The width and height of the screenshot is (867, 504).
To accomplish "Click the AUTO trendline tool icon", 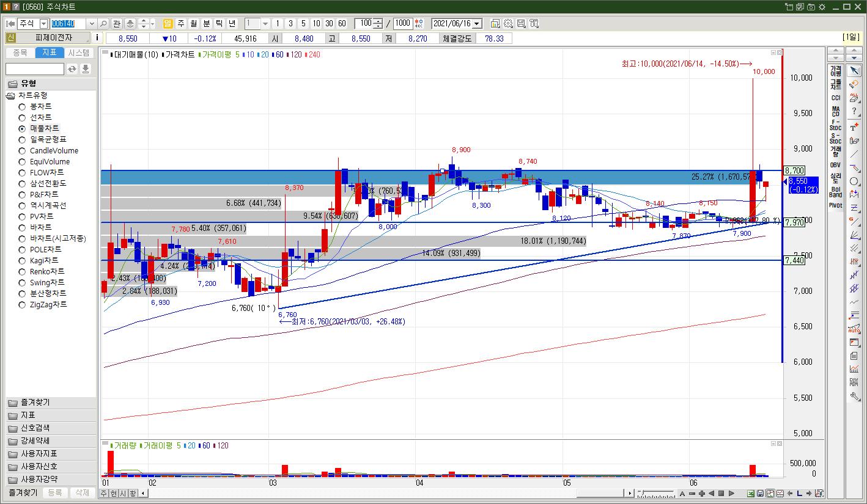I will coord(854,329).
